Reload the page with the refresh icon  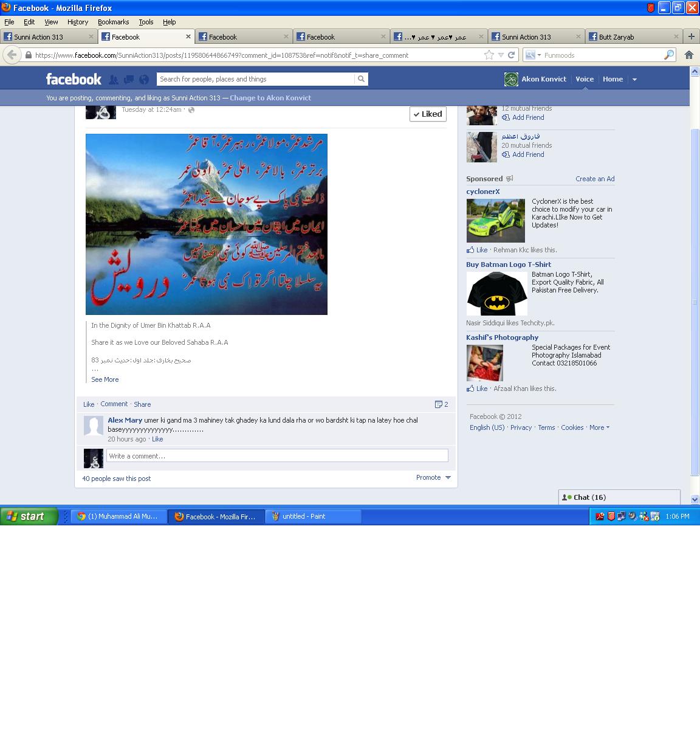click(511, 55)
